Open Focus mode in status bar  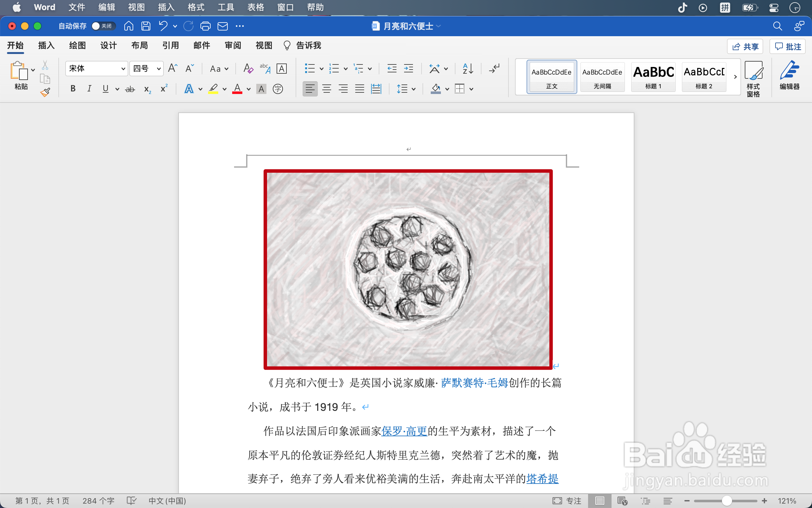click(567, 501)
